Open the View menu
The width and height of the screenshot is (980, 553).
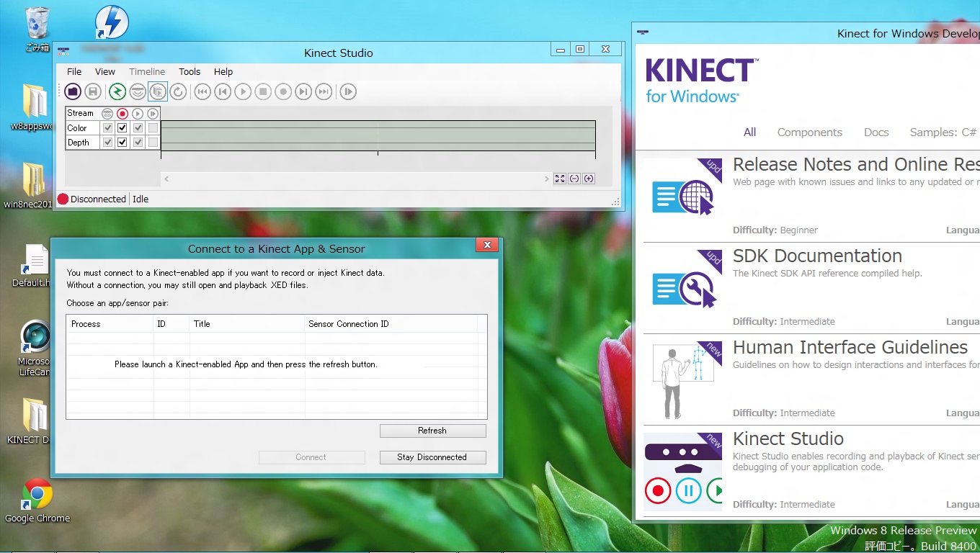[105, 72]
